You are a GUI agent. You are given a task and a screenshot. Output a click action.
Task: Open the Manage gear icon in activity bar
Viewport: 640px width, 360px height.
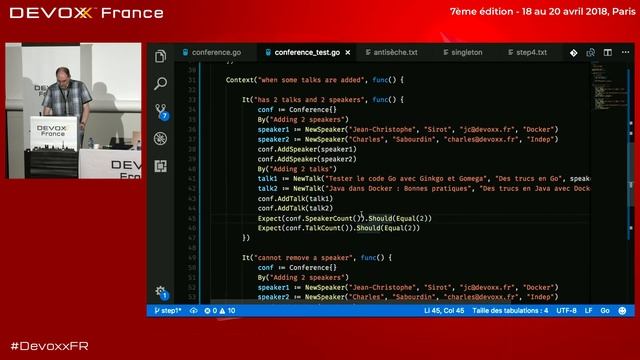tap(161, 292)
